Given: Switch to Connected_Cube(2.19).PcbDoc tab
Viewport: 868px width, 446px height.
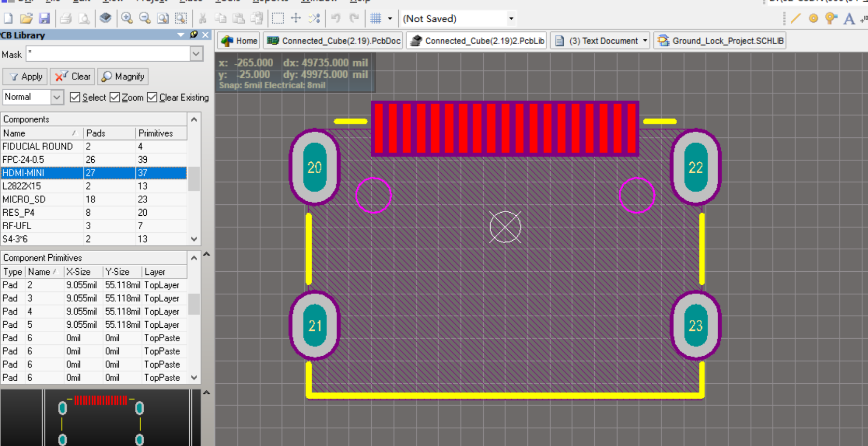Looking at the screenshot, I should coord(334,41).
